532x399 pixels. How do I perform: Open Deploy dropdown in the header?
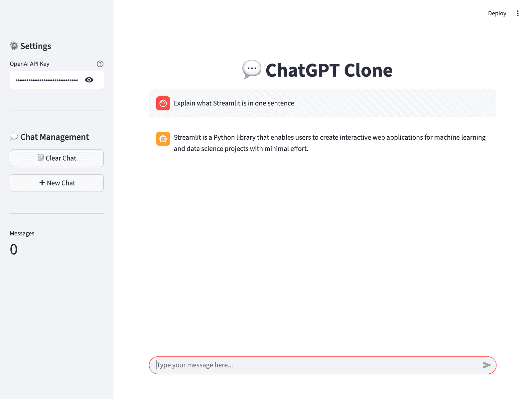pos(497,13)
